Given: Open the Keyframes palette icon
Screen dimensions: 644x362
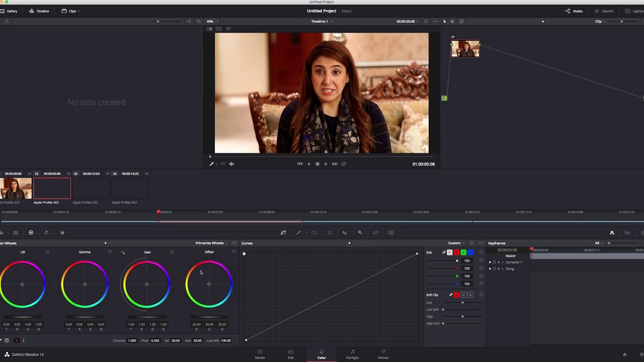Looking at the screenshot, I should [612, 233].
